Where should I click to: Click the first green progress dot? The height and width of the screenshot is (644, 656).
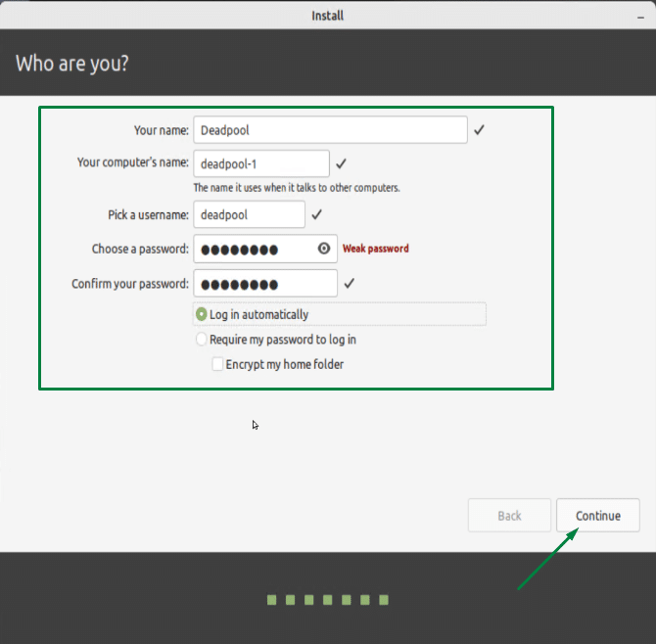[x=271, y=600]
